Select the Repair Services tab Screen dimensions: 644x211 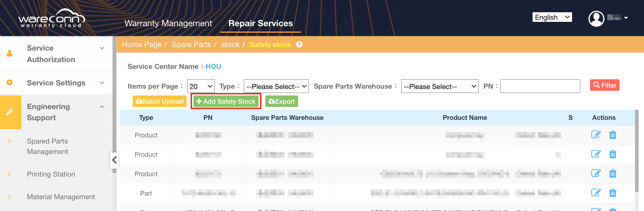coord(260,23)
